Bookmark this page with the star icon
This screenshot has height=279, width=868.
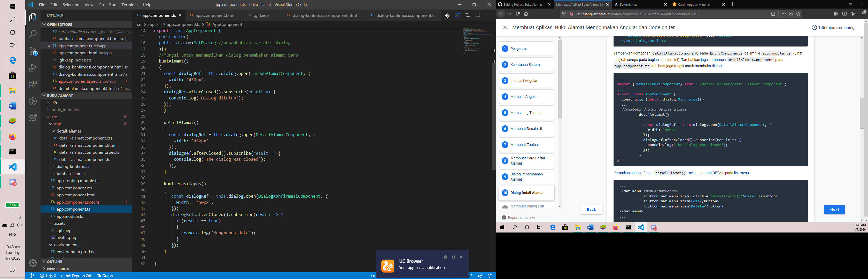pyautogui.click(x=798, y=14)
